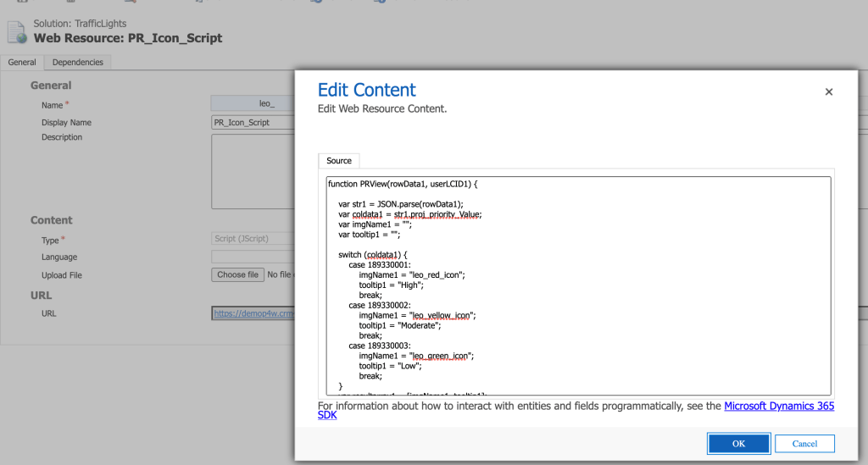Select the General tab

pyautogui.click(x=22, y=63)
